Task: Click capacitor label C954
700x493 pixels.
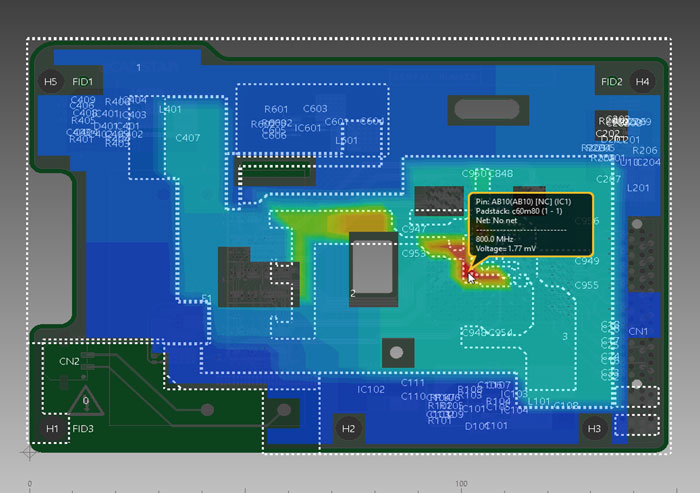Action: [x=500, y=333]
